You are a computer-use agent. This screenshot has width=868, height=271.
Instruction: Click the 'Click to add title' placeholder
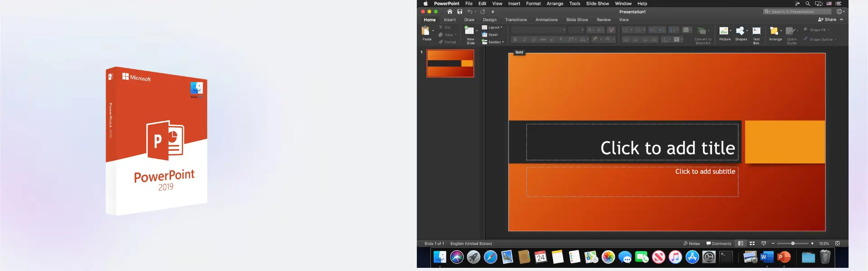tap(632, 142)
